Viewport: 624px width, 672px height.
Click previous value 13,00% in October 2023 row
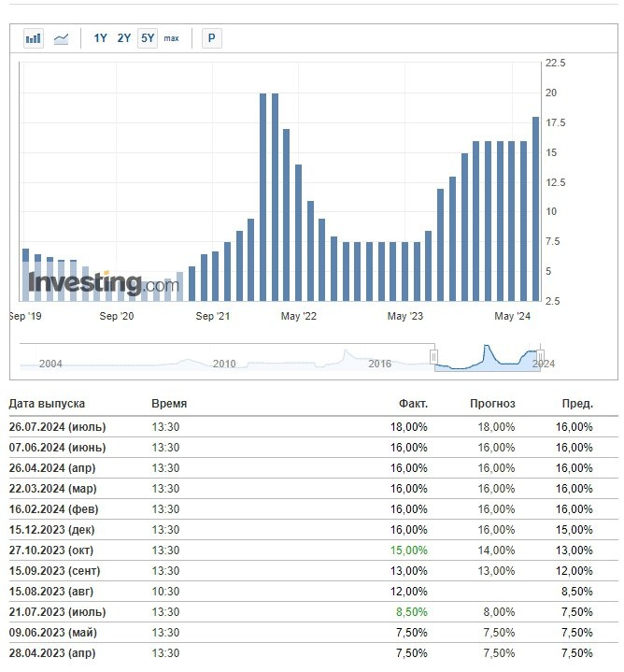[x=574, y=550]
